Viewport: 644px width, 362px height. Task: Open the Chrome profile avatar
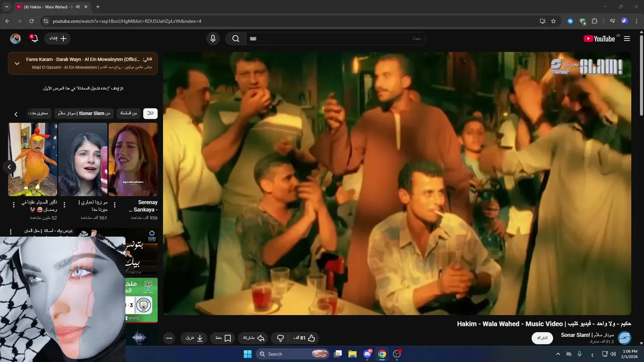(624, 21)
